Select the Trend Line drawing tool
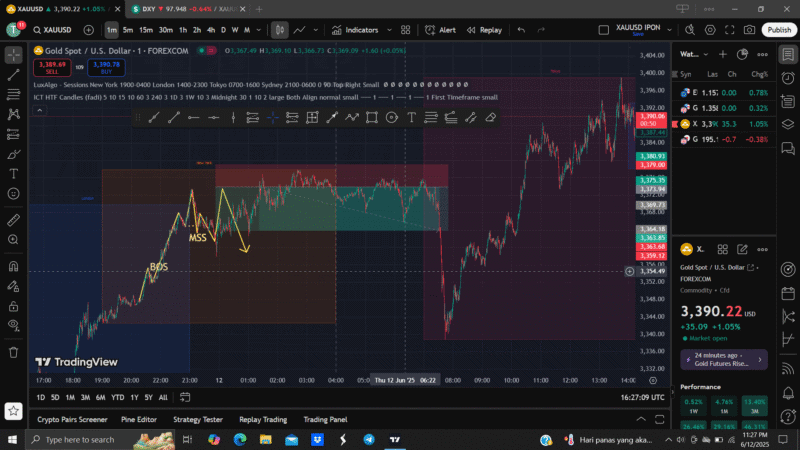This screenshot has height=450, width=800. [14, 74]
